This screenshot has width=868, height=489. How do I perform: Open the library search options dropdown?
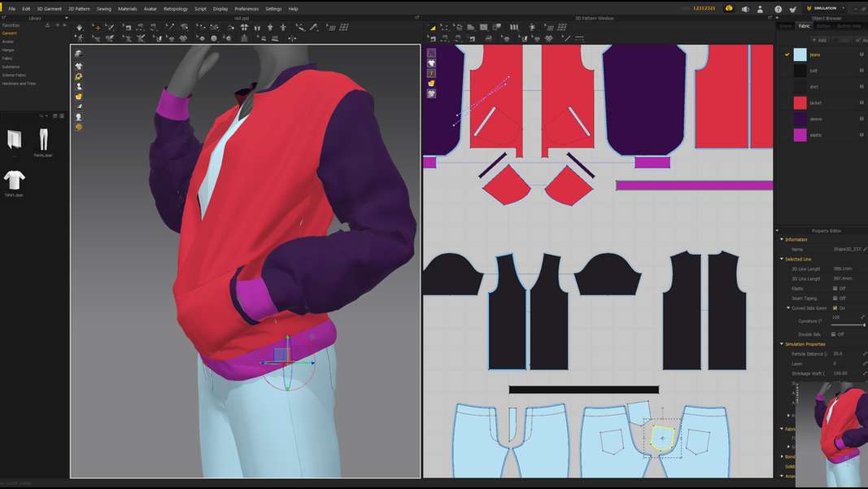pos(46,116)
